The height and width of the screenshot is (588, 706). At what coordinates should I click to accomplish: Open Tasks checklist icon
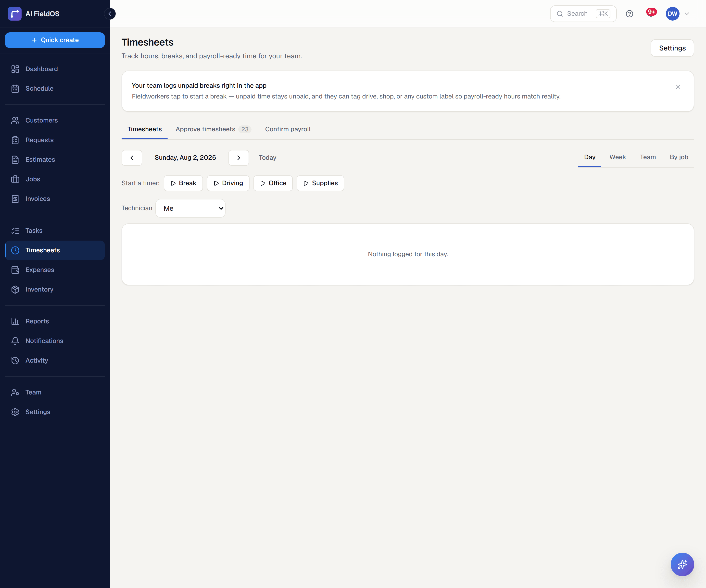15,231
